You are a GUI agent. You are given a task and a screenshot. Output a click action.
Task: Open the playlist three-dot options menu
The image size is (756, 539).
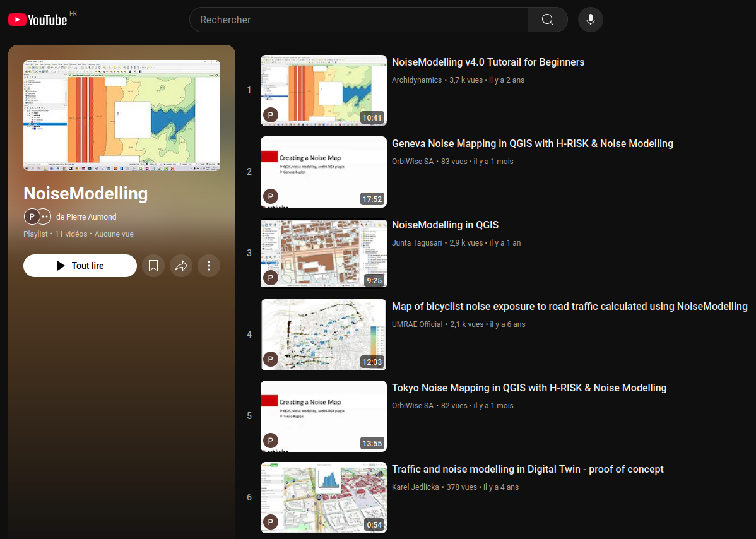(209, 266)
